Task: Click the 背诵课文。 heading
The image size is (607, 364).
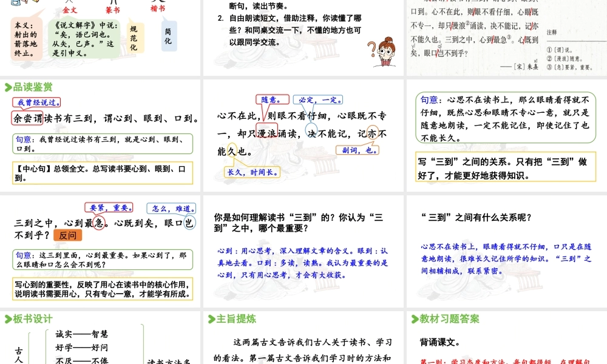Action: pos(439,342)
